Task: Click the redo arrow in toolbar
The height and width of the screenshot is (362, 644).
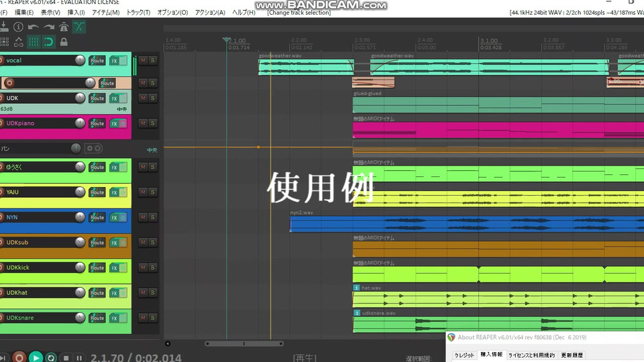Action: 49,27
